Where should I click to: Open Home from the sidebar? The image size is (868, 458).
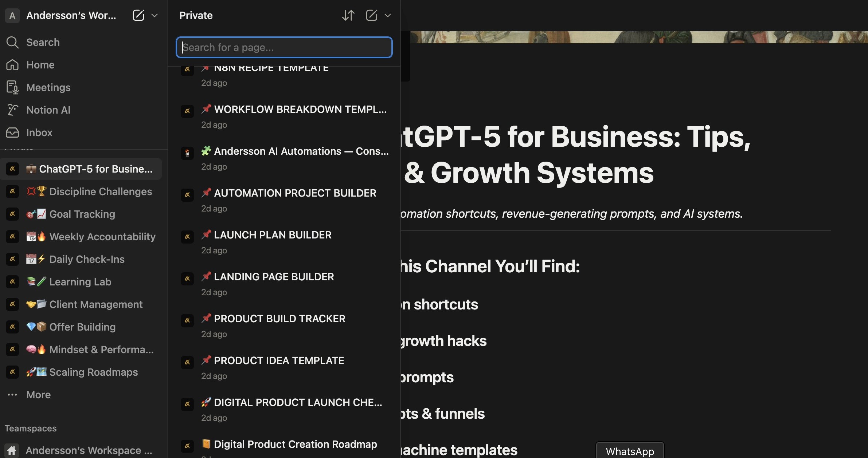[40, 65]
